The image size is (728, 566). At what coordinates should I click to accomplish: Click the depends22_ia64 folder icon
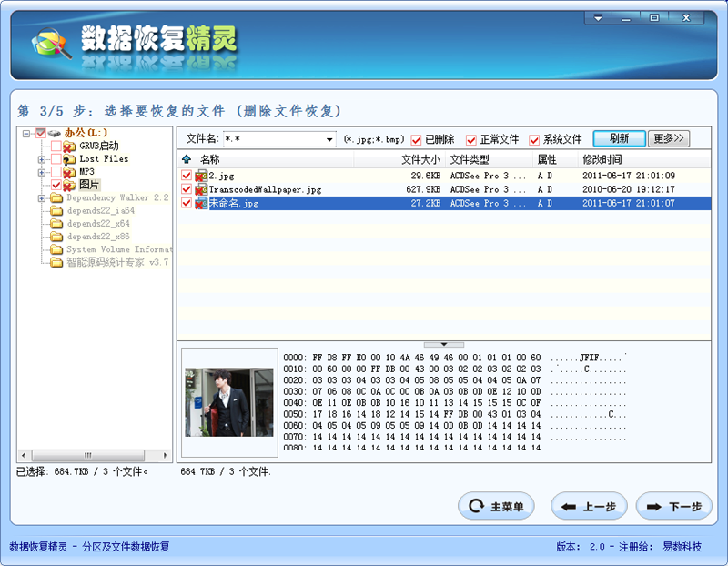56,211
